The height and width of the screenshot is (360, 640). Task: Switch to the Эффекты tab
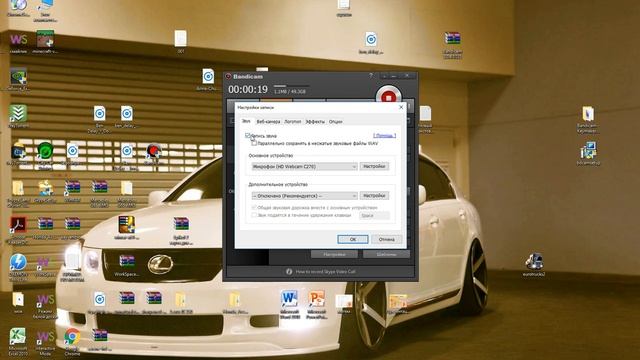pos(315,122)
